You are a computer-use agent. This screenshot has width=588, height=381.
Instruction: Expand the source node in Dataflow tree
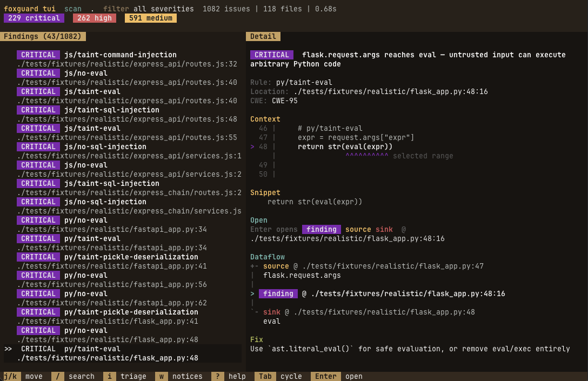click(276, 266)
